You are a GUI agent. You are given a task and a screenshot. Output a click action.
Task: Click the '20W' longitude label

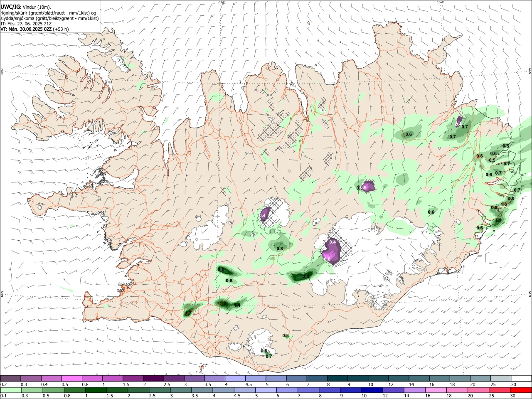pos(221,2)
